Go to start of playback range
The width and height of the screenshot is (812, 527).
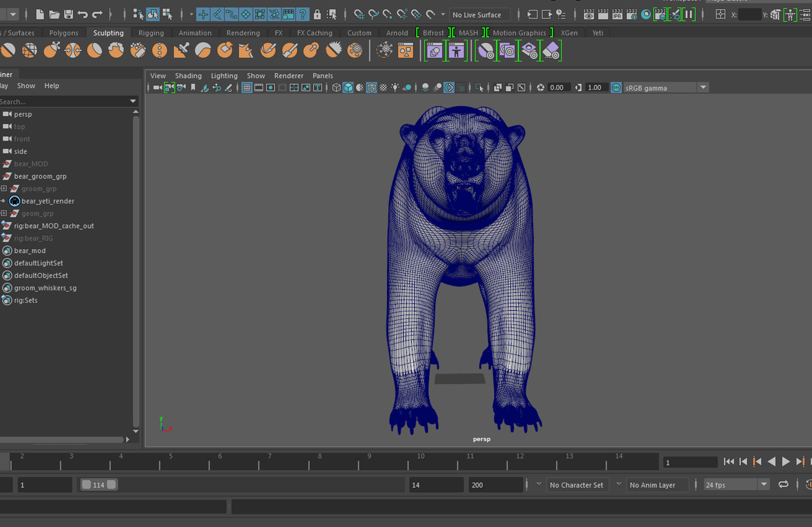728,462
